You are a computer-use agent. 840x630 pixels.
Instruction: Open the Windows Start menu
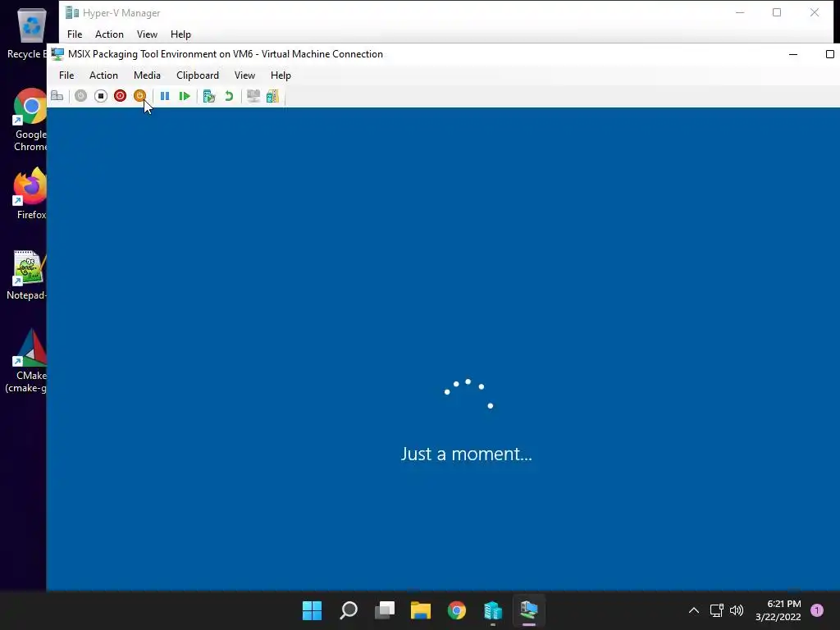pyautogui.click(x=312, y=610)
